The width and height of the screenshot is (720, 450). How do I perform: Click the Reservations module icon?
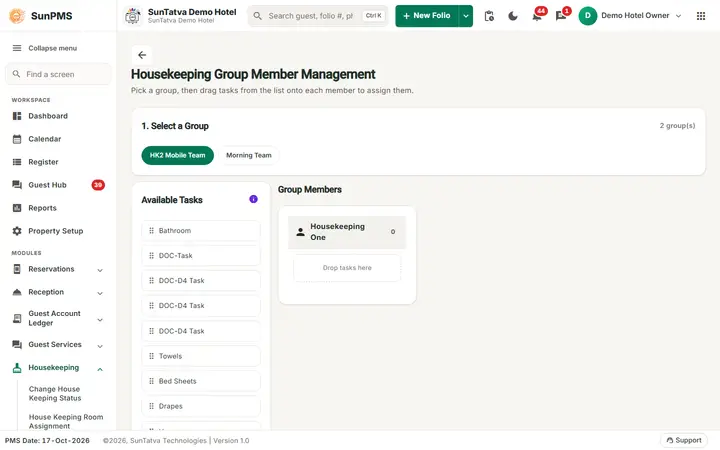point(17,269)
